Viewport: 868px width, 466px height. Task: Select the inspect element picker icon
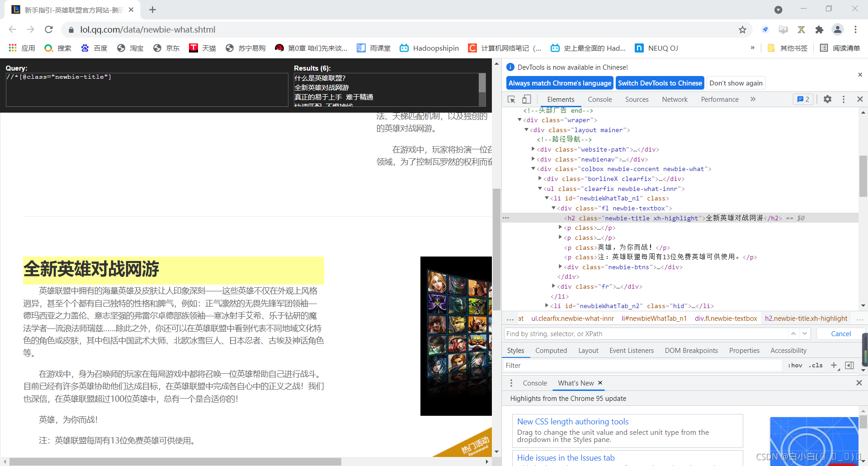point(511,99)
